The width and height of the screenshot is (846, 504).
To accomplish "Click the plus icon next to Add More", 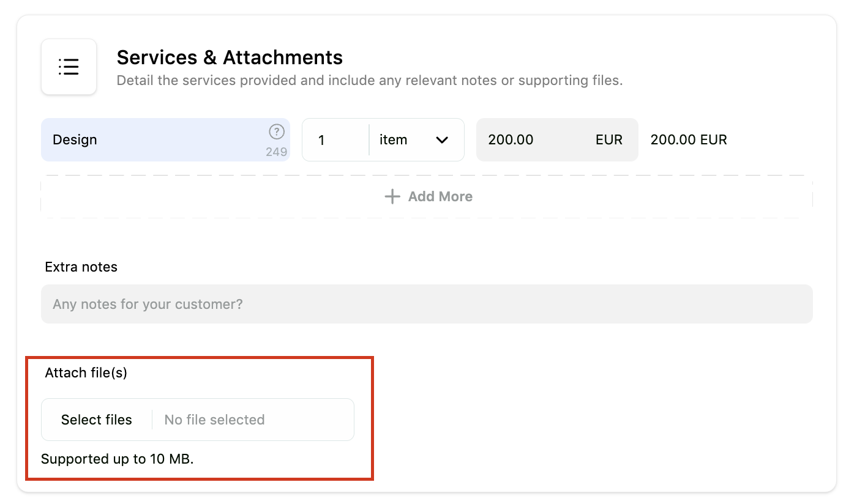I will 392,196.
